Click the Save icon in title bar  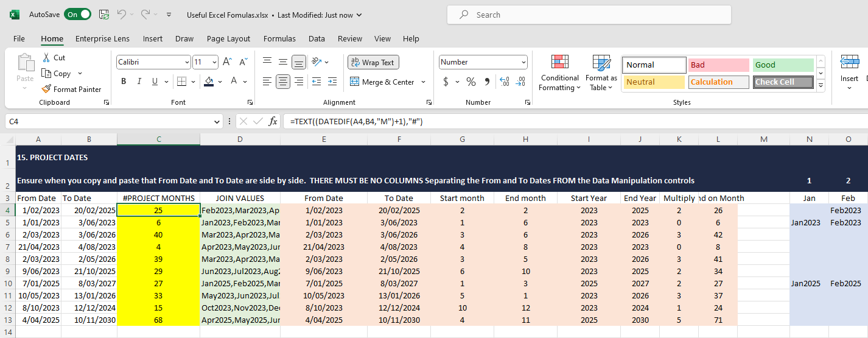click(104, 15)
